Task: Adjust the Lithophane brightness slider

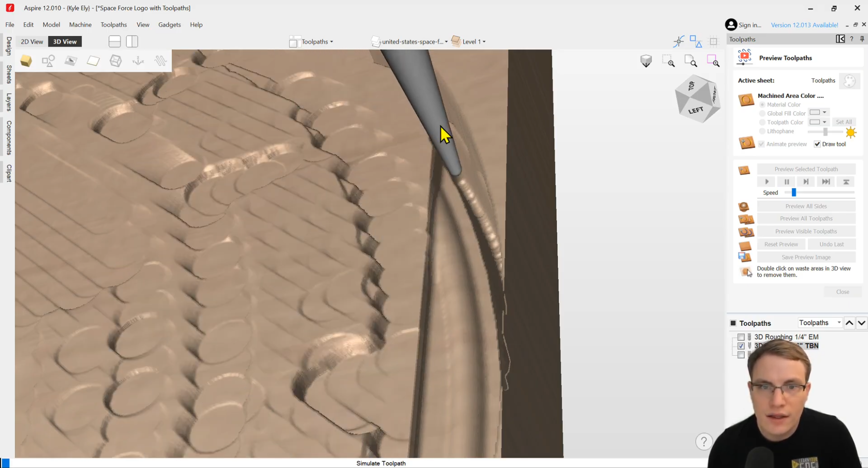Action: tap(825, 132)
